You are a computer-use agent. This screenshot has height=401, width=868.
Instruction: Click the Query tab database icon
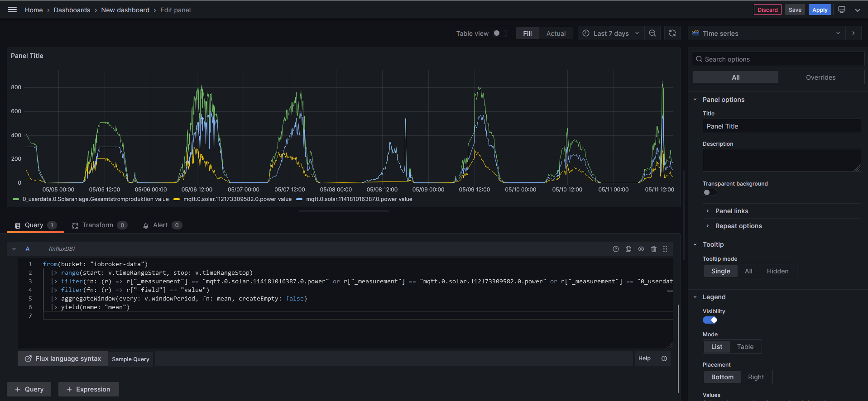[x=18, y=225]
